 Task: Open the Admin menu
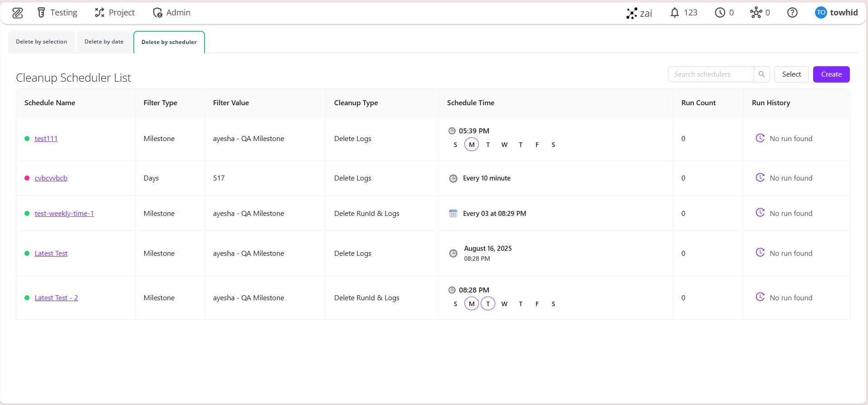point(171,13)
